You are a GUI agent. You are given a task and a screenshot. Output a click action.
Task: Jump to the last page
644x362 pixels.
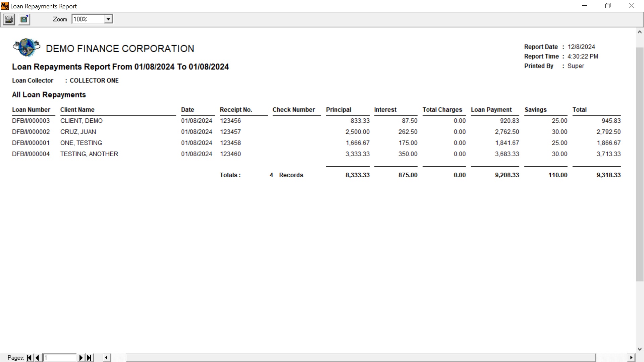(x=89, y=358)
